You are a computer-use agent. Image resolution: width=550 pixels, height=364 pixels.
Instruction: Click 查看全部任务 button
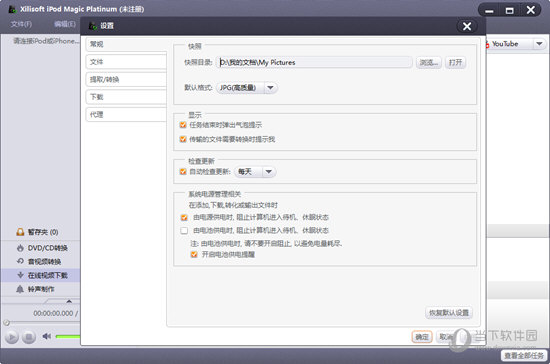pyautogui.click(x=524, y=356)
